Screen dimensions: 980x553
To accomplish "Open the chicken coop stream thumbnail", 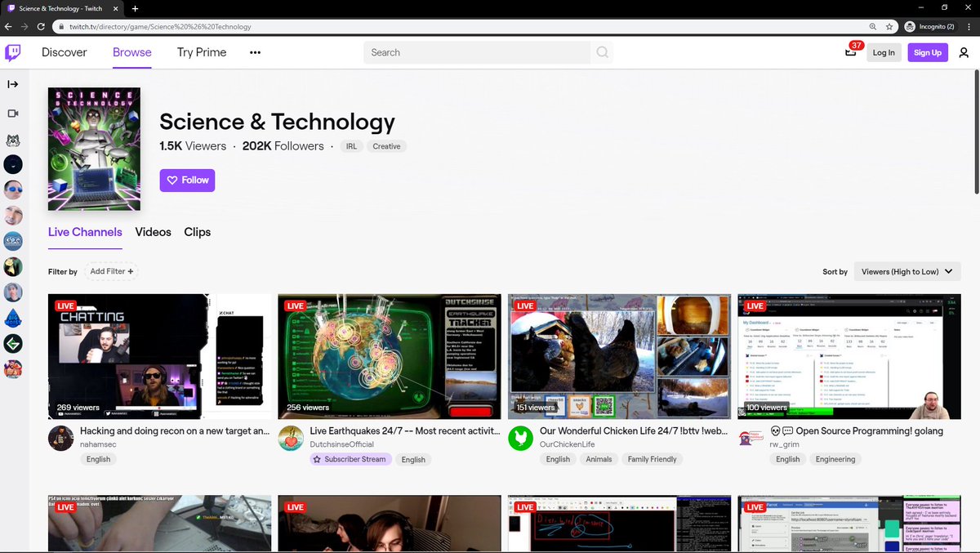I will coord(620,357).
